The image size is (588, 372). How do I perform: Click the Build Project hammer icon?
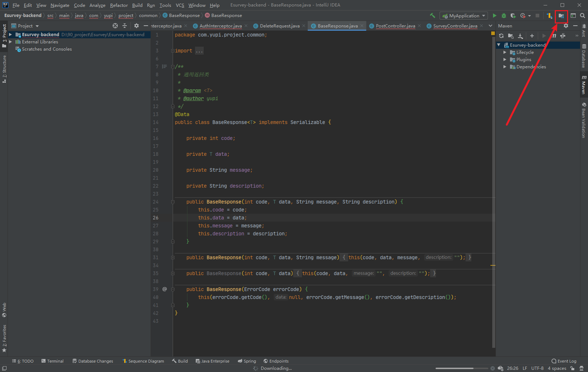coord(432,16)
